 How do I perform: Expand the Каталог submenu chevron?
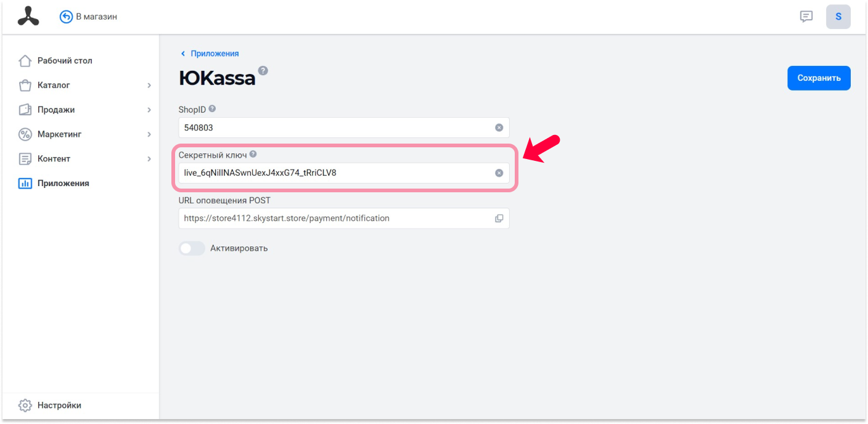(149, 85)
